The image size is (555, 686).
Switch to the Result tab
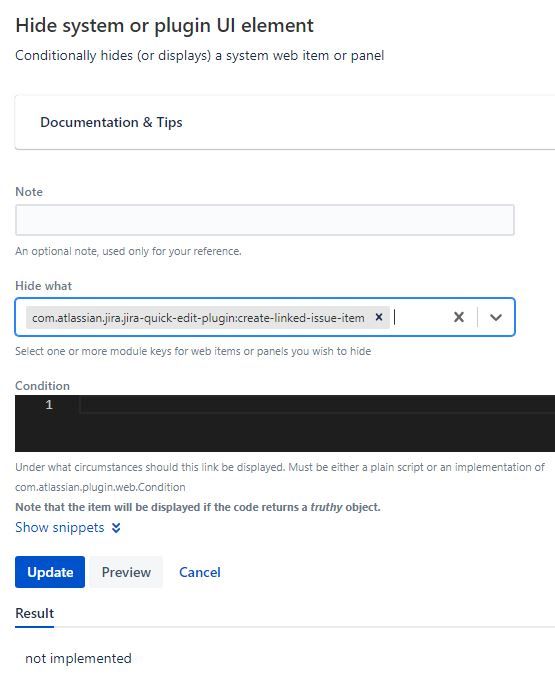tap(35, 613)
